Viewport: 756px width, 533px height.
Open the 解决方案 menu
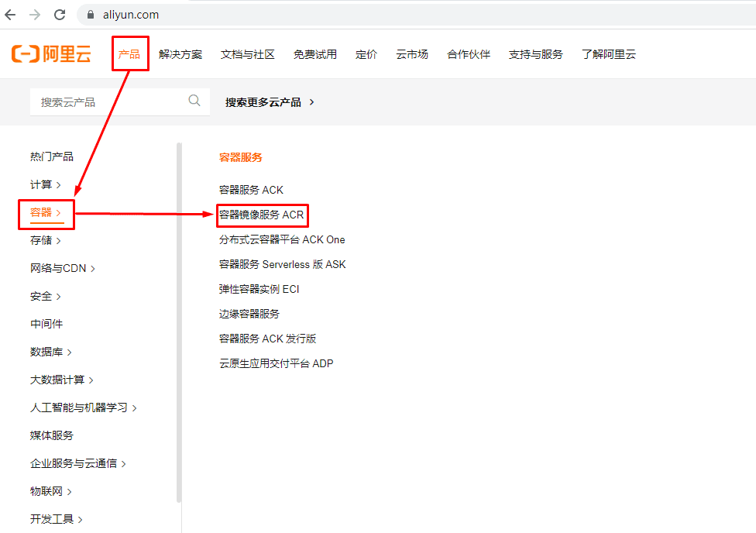180,54
